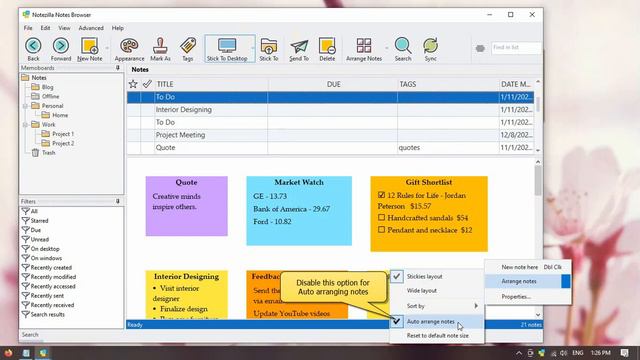The image size is (640, 360).
Task: Click the Notezilla taskbar icon
Action: [x=43, y=353]
